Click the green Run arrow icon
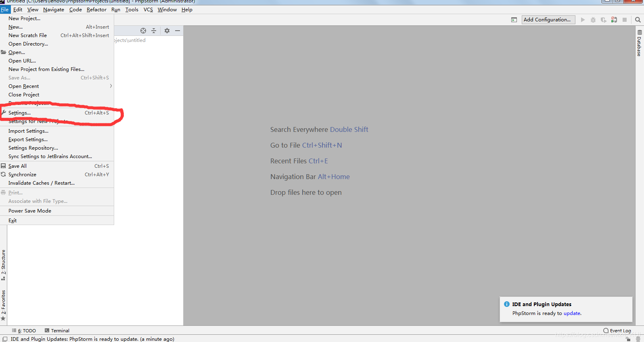644x342 pixels. pos(583,20)
